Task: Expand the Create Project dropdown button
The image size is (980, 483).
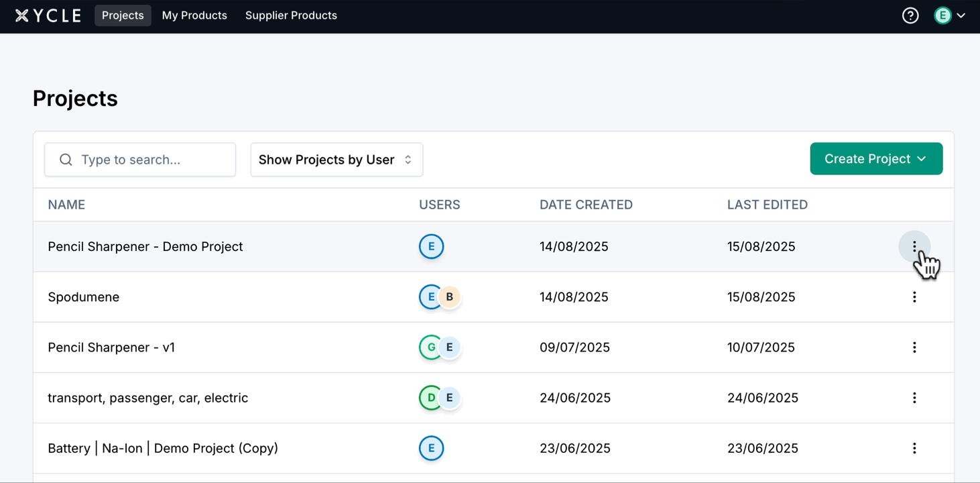Action: point(875,159)
